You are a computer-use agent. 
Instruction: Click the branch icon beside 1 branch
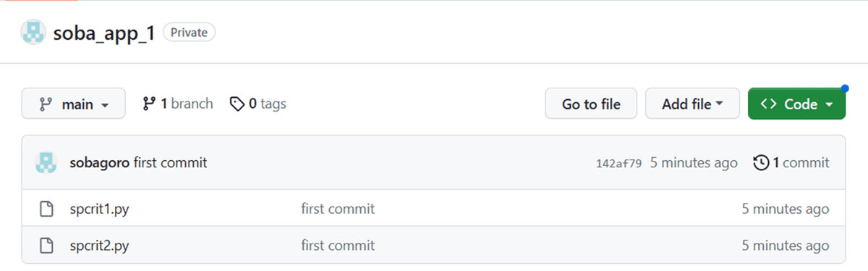149,104
